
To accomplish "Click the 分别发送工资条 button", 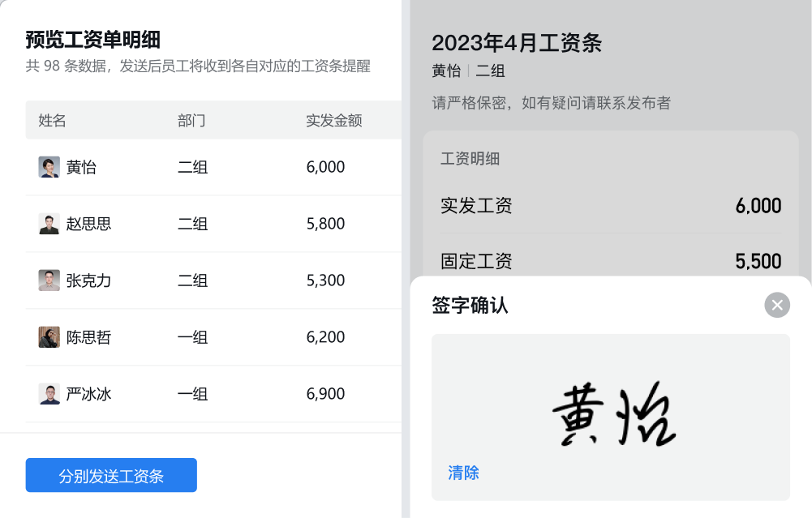I will pyautogui.click(x=111, y=475).
